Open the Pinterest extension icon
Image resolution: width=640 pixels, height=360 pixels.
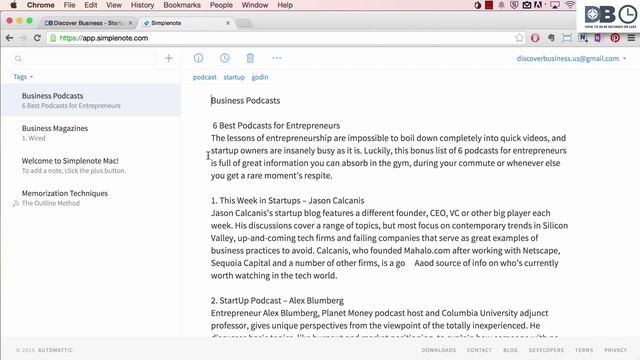[615, 38]
